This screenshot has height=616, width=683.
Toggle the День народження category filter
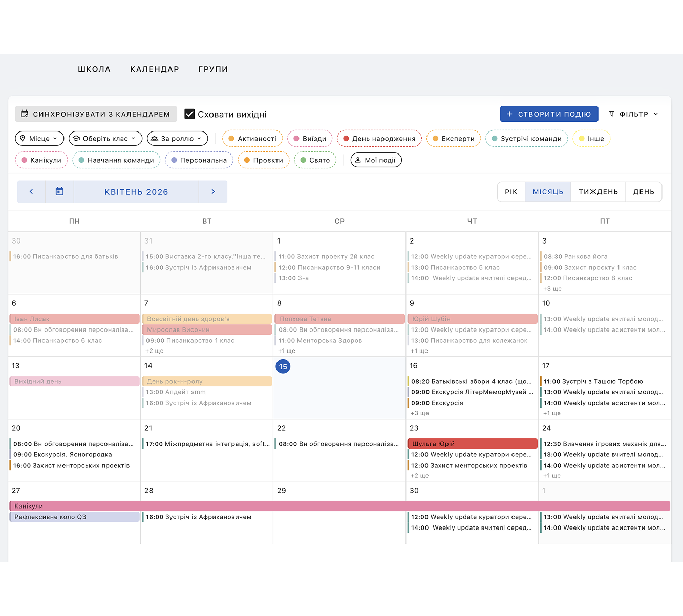[379, 139]
